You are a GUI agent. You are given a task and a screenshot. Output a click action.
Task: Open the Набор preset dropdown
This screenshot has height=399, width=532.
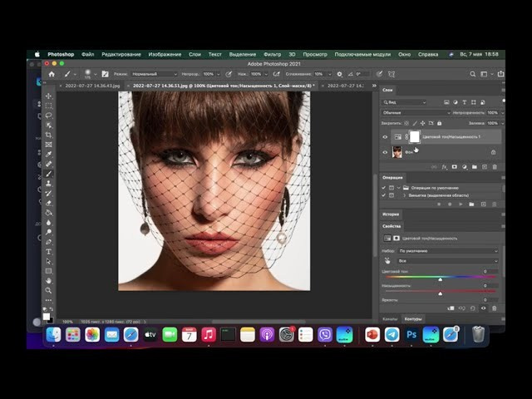(x=447, y=250)
